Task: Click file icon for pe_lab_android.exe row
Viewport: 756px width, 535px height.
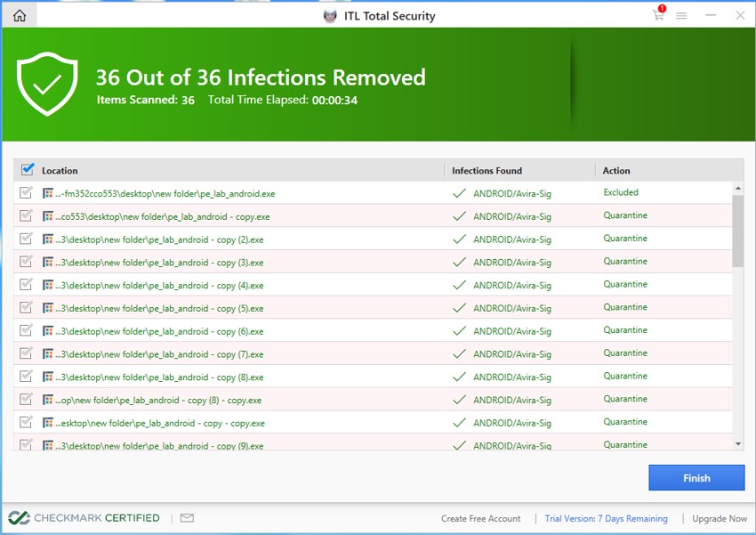Action: (x=48, y=193)
